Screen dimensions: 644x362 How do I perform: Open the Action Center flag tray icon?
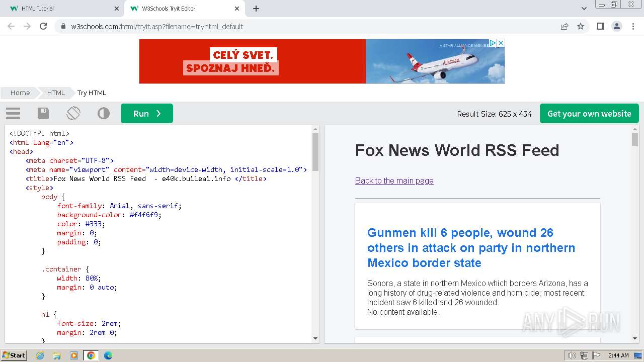pos(596,355)
